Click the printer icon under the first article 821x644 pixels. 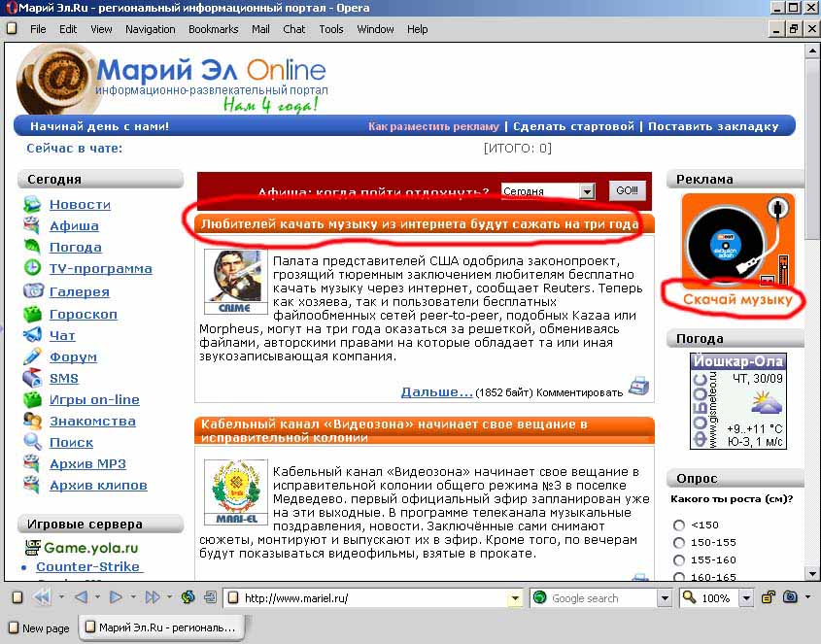[638, 386]
